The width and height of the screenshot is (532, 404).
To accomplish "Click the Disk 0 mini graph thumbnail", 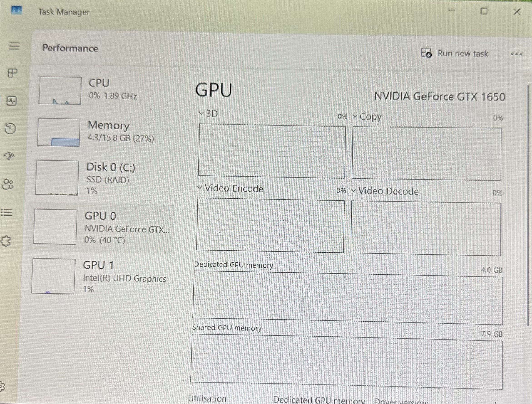I will tap(57, 178).
